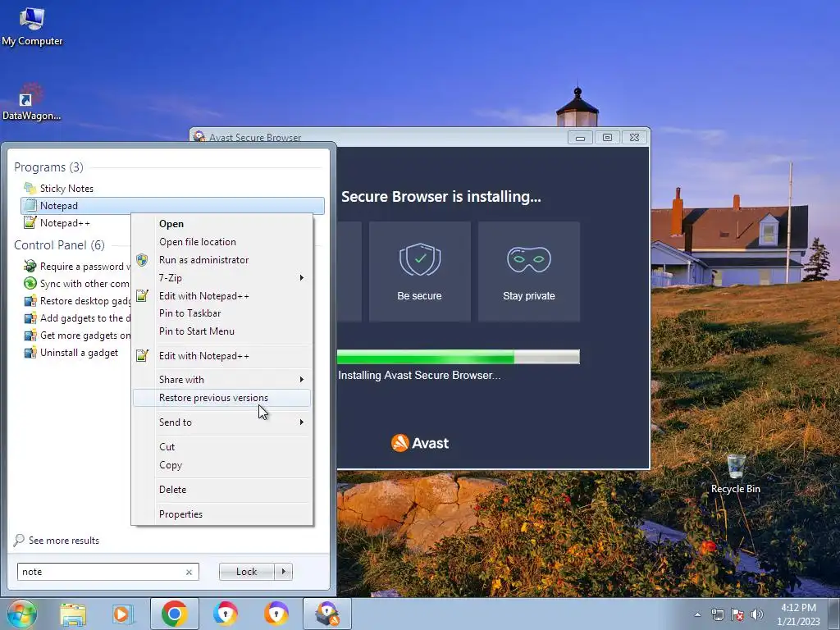Click the Avast logo in installer
Image resolution: width=840 pixels, height=630 pixels.
click(420, 443)
